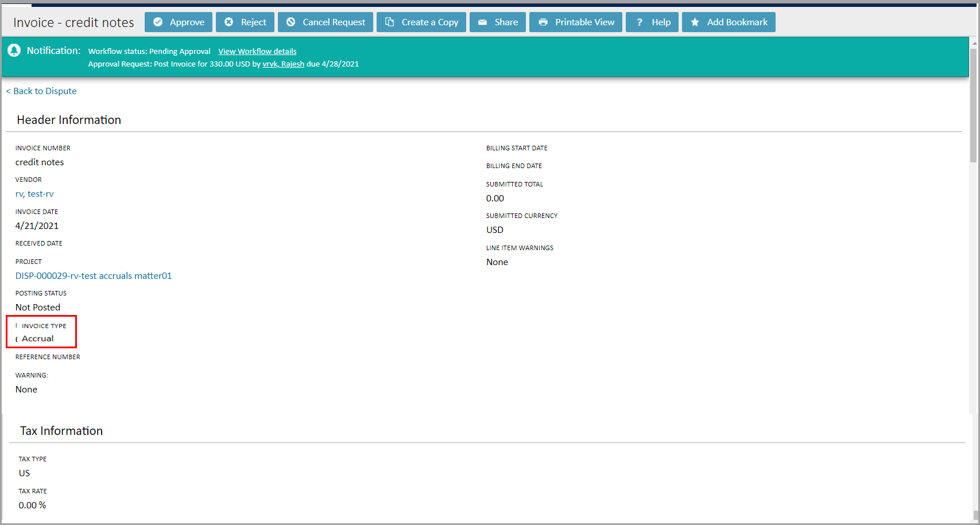Viewport: 980px width, 525px height.
Task: Select the Accrual invoice type value
Action: (38, 339)
